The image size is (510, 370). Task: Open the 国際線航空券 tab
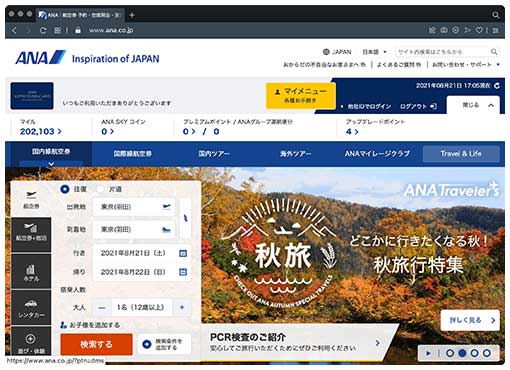click(133, 154)
